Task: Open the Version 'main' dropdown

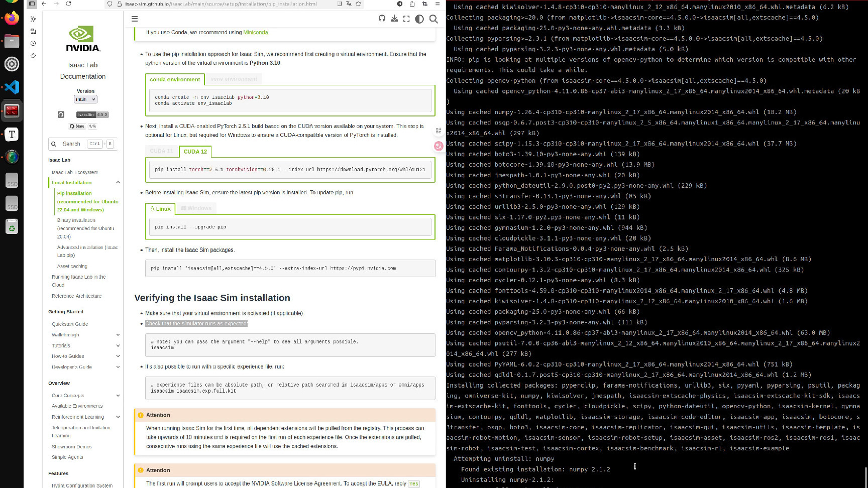Action: pos(85,99)
